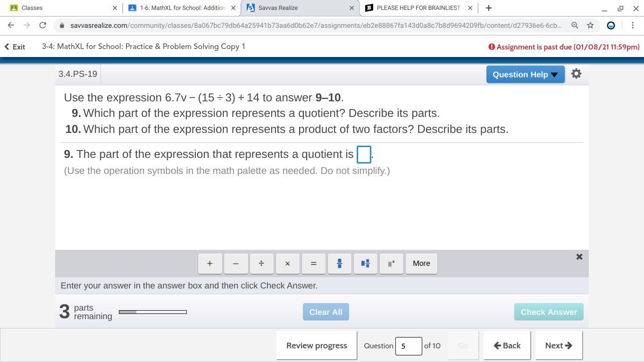Screen dimensions: 644x362
Task: Insert a plus sign from the math palette
Action: (x=209, y=263)
